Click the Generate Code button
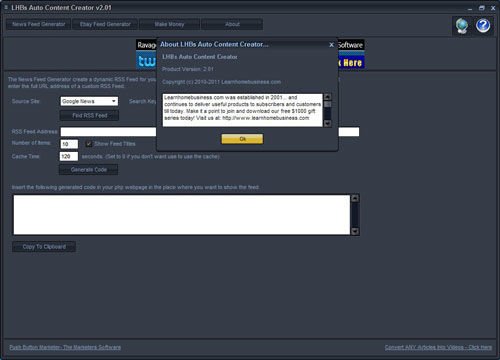 89,169
